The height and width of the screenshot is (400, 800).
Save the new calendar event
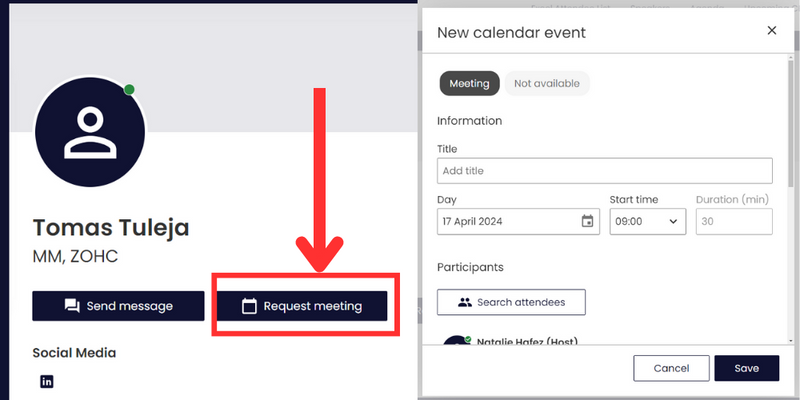[x=746, y=368]
